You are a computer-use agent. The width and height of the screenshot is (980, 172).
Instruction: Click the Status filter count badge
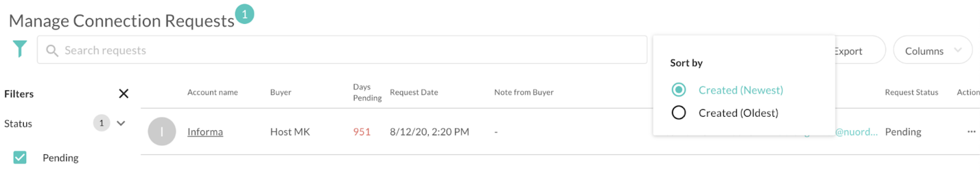[x=102, y=123]
